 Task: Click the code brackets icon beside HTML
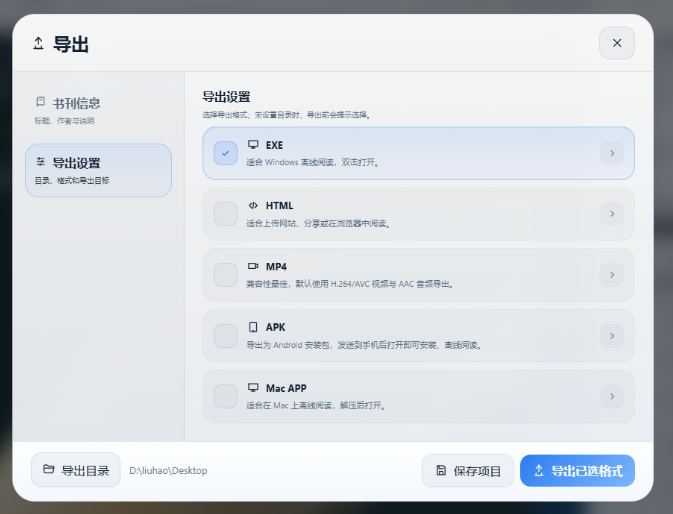253,206
